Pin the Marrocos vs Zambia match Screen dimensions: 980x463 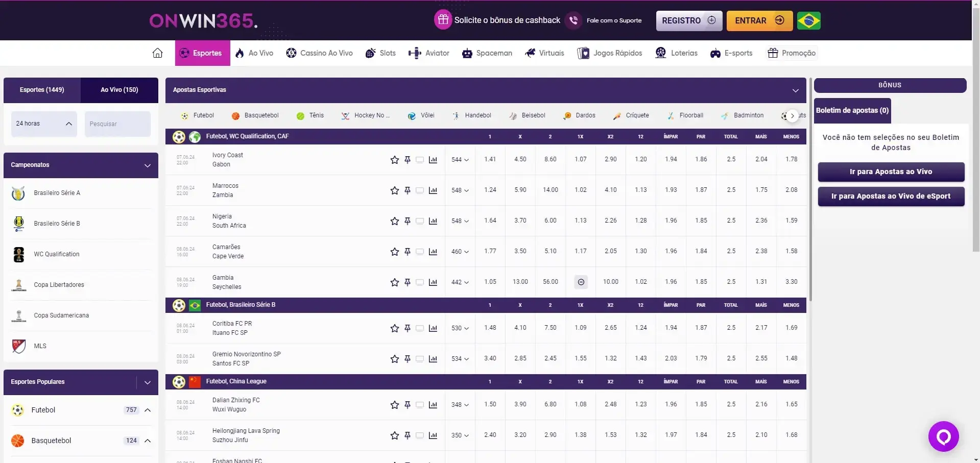click(408, 190)
